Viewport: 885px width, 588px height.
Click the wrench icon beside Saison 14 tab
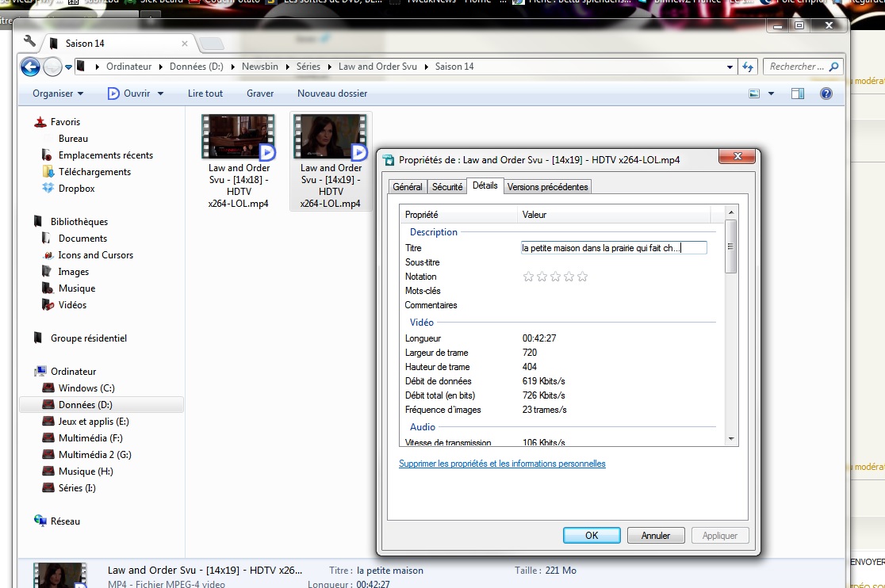(29, 41)
